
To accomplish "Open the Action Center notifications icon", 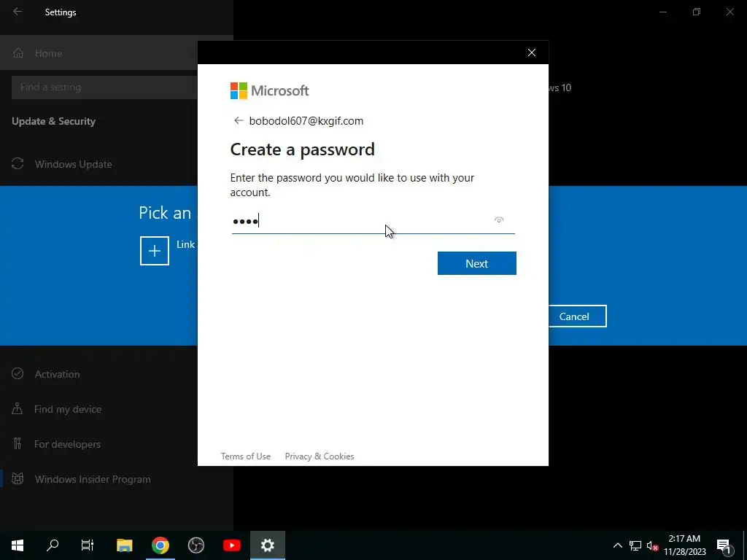I will 724,545.
